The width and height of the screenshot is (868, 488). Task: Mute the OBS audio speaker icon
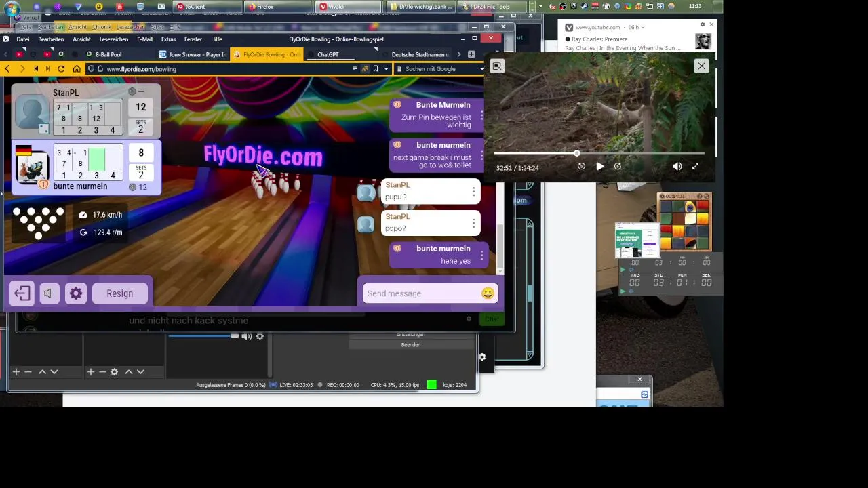(247, 336)
